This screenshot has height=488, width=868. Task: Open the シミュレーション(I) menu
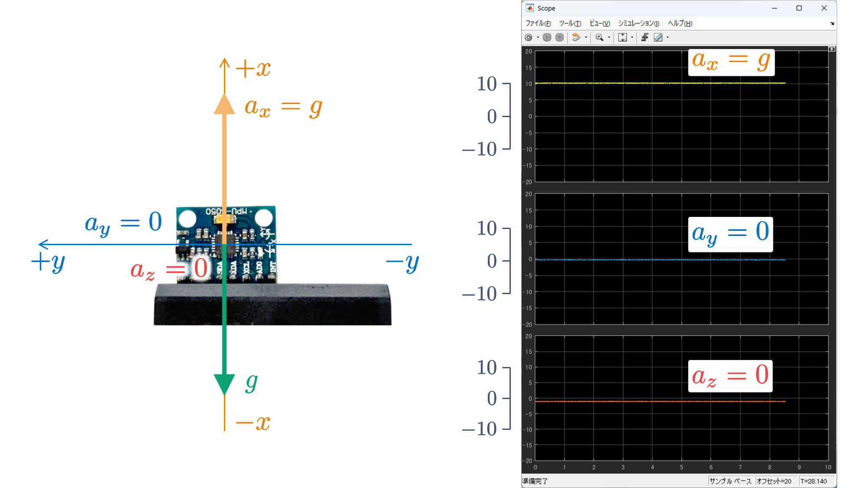(638, 23)
